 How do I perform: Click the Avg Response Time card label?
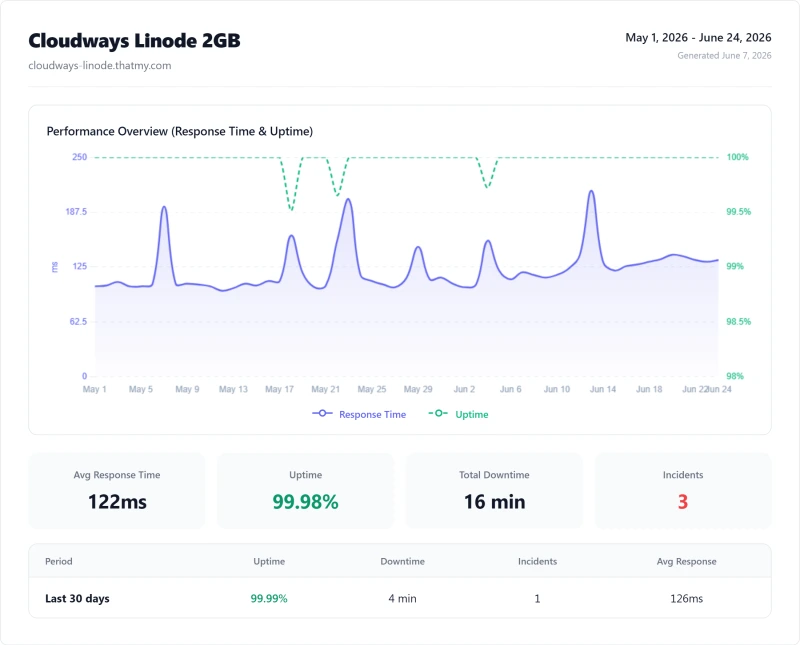(x=117, y=475)
